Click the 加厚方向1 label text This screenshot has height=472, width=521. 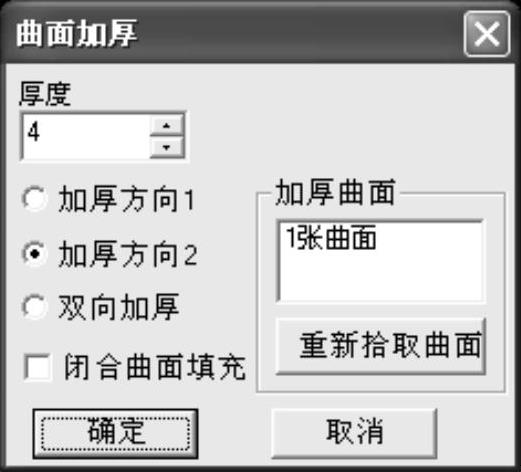pos(126,199)
